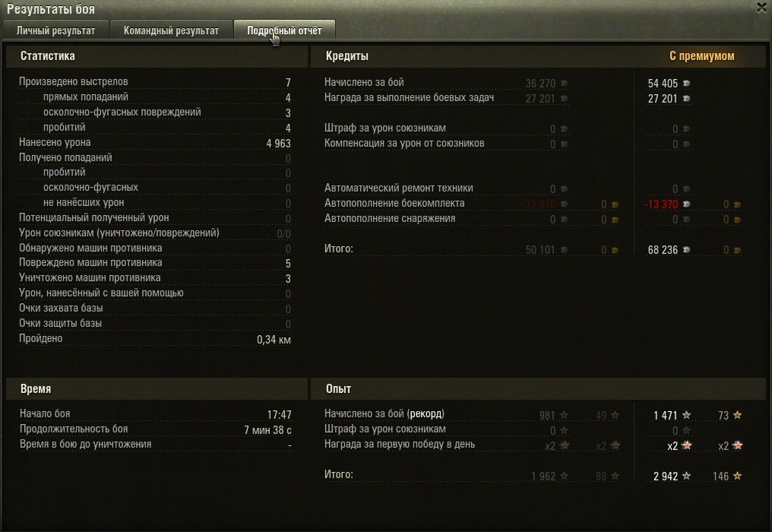The height and width of the screenshot is (532, 772).
Task: Click the red x2 star icon in premium column
Action: (x=687, y=446)
